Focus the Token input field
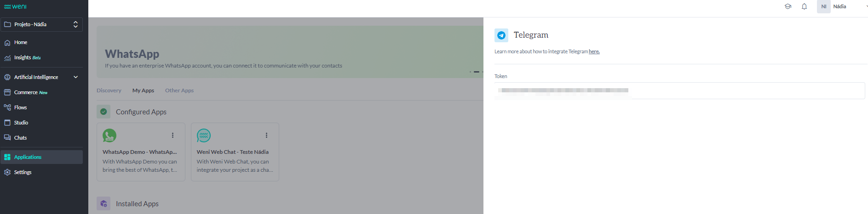868x214 pixels. [x=680, y=90]
